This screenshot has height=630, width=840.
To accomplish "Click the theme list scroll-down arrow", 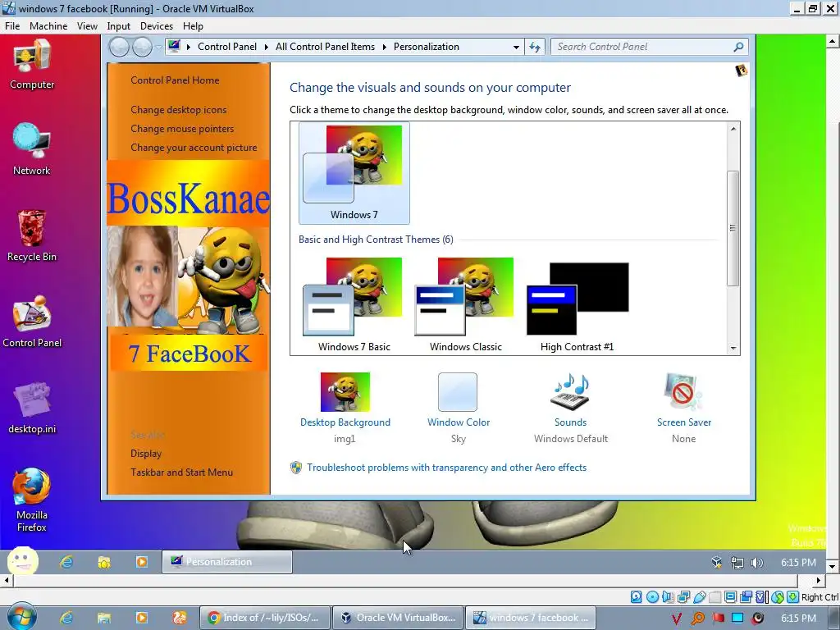I will coord(733,348).
